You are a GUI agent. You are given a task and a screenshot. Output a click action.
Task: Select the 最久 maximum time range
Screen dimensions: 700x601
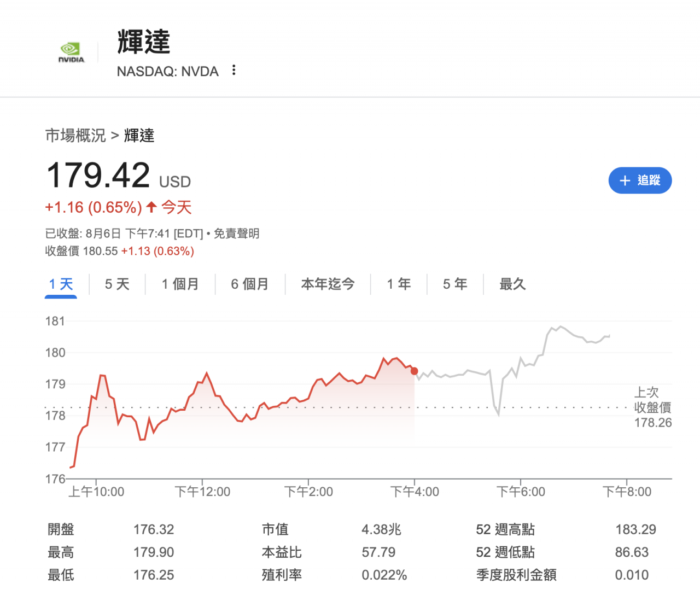coord(512,284)
